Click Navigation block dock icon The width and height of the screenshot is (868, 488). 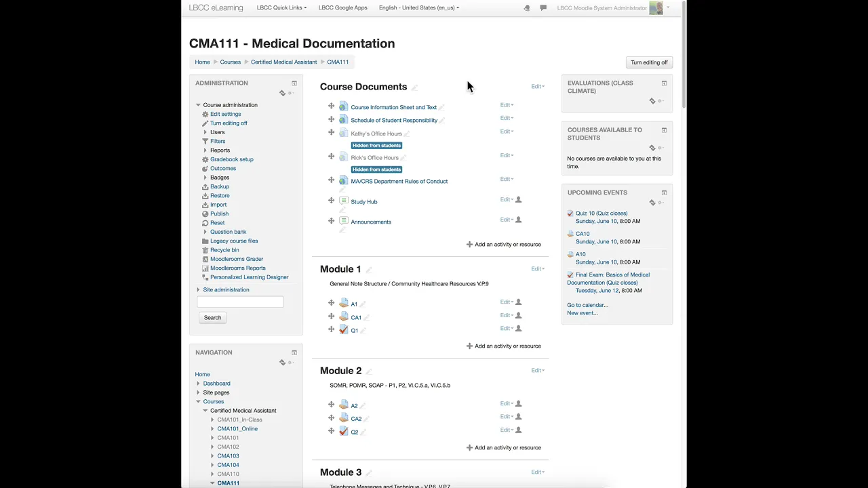(294, 352)
